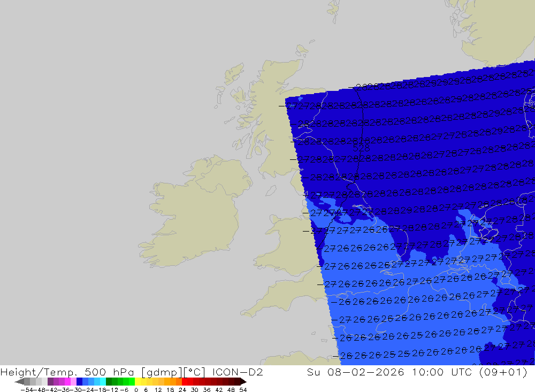
Task: Select the '(09+01)' forecast offset text
Action: [503, 372]
